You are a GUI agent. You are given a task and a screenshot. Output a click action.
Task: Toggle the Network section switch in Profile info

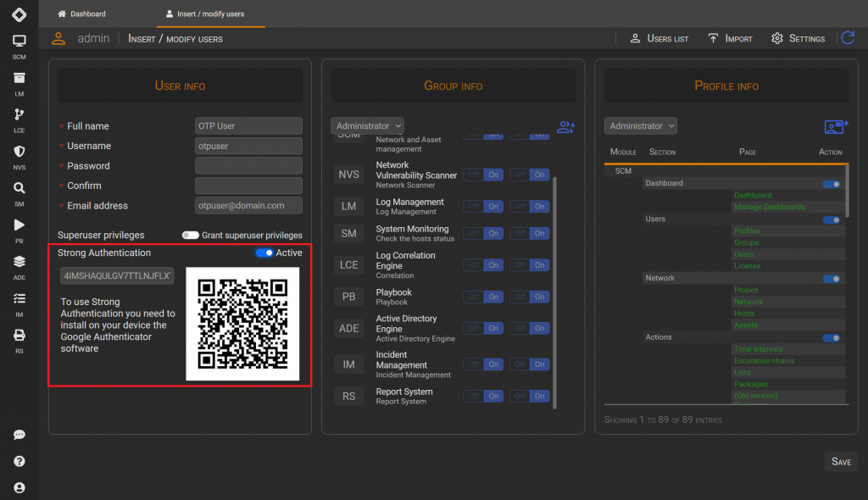831,279
